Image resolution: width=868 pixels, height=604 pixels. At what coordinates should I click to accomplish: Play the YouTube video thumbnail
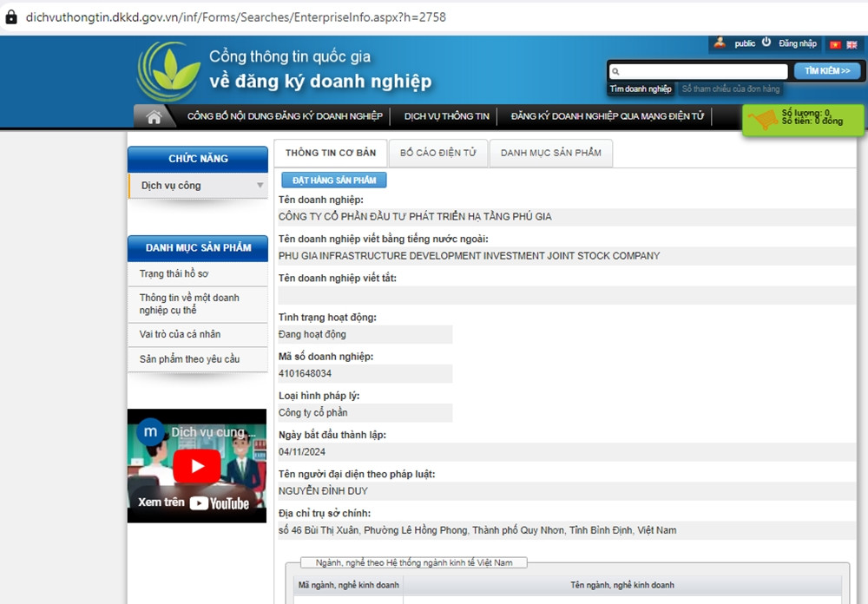[196, 466]
